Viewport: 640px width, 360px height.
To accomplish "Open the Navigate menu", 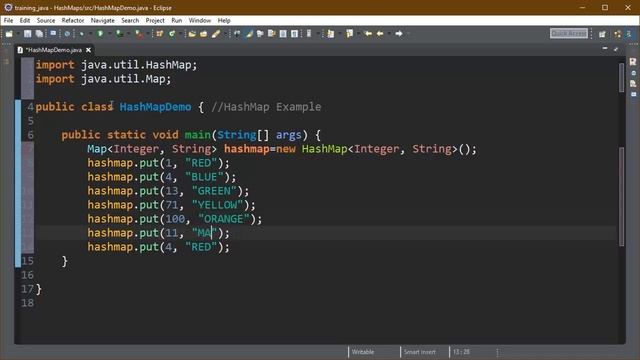I will point(102,20).
